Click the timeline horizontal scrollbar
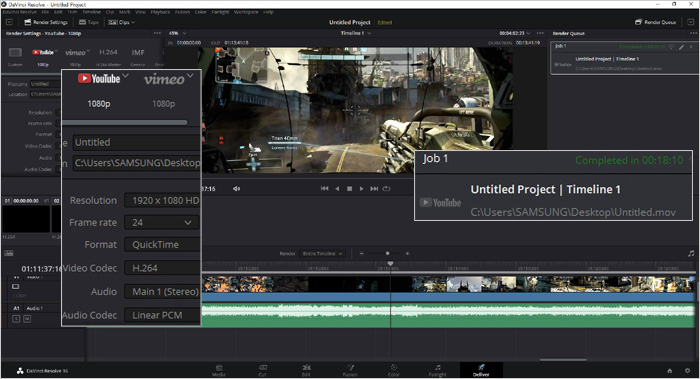700x379 pixels. coord(562,359)
